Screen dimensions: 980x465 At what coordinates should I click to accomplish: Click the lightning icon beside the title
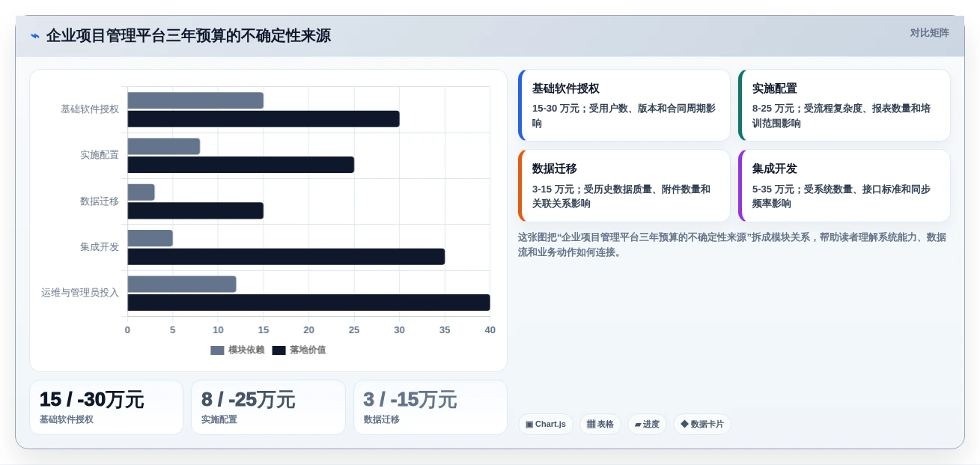click(35, 36)
